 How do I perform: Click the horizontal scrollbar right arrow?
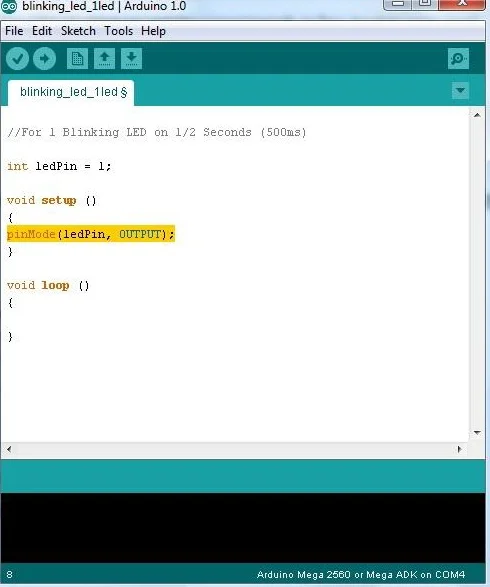[x=459, y=449]
